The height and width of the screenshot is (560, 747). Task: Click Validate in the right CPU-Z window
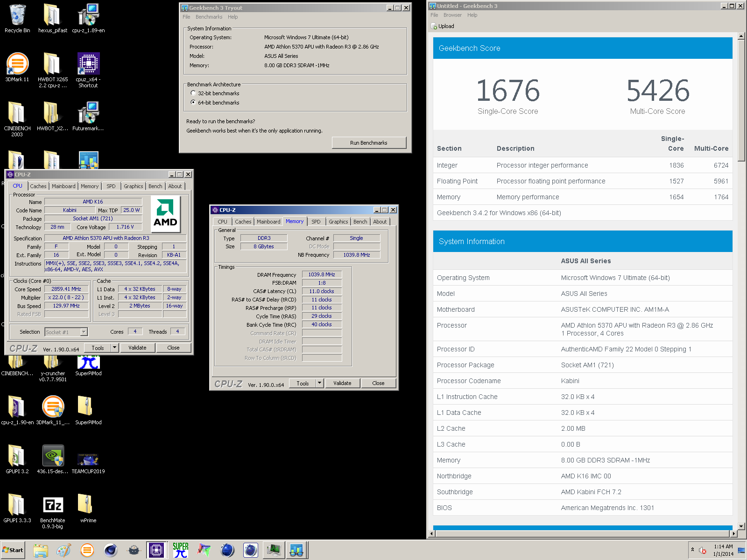coord(342,383)
